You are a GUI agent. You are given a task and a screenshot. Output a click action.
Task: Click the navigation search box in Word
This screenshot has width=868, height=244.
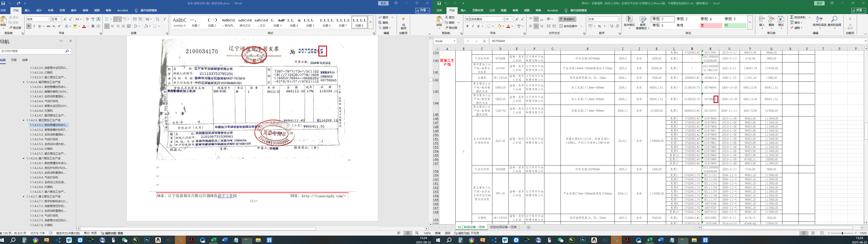click(33, 51)
